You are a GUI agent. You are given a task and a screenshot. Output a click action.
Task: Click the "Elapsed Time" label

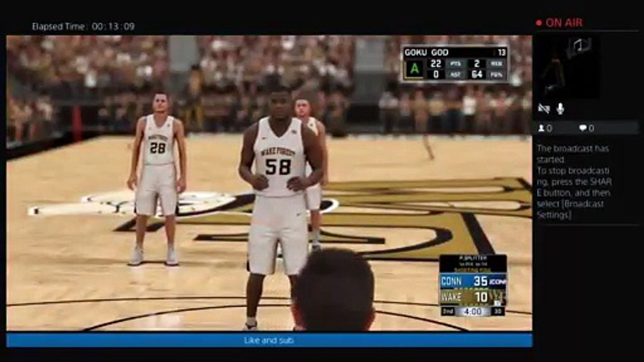59,27
